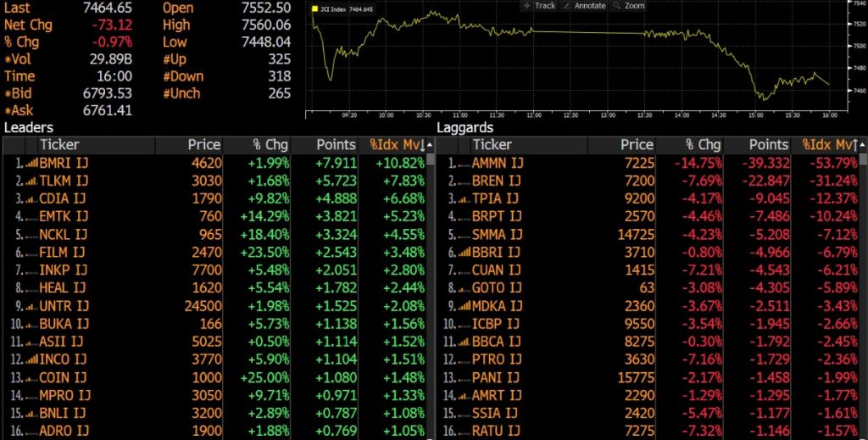Click the High value 7560.06
868x440 pixels.
[x=266, y=25]
